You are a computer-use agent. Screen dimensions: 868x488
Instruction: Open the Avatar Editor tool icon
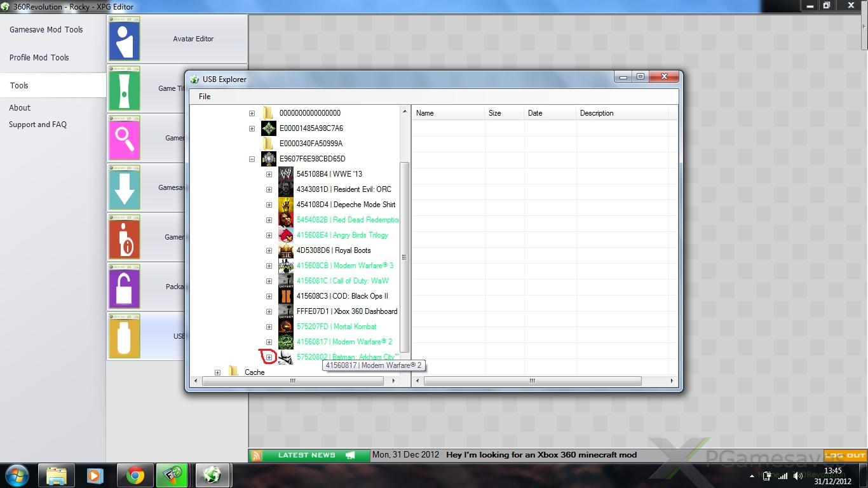pos(124,39)
